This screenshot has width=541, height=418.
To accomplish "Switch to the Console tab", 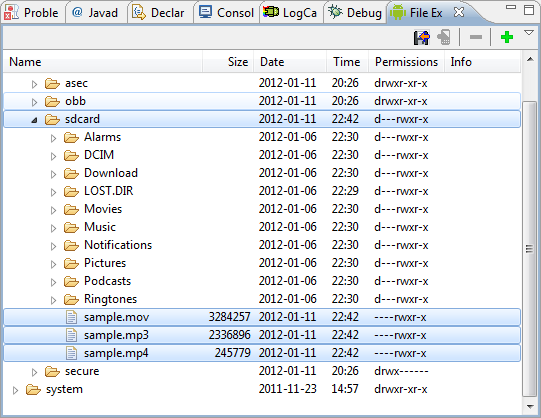I will [x=226, y=13].
